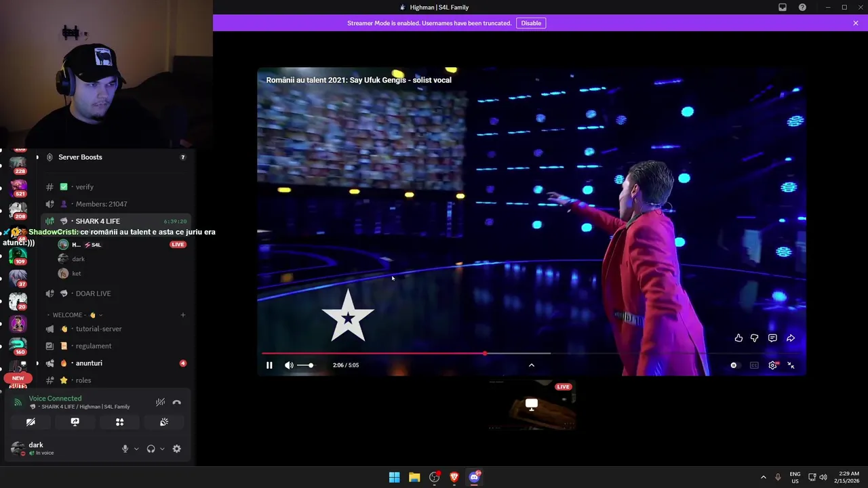Open the video comments icon

(772, 338)
